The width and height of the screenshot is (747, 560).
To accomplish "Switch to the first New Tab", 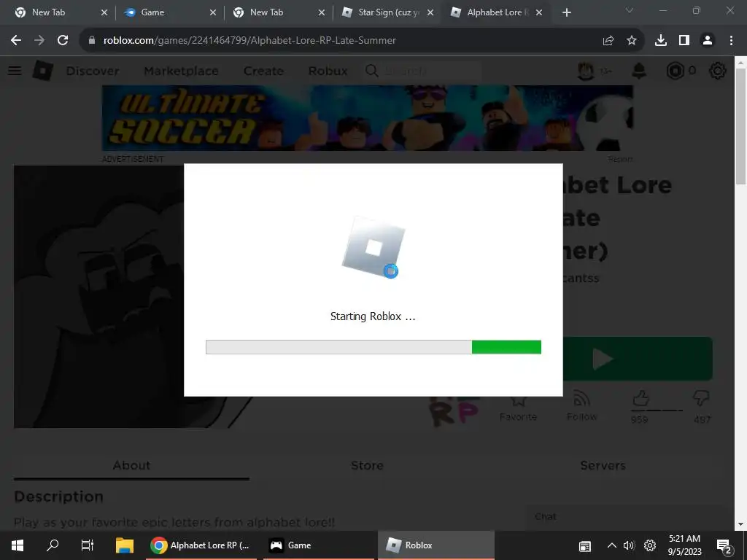I will coord(61,12).
